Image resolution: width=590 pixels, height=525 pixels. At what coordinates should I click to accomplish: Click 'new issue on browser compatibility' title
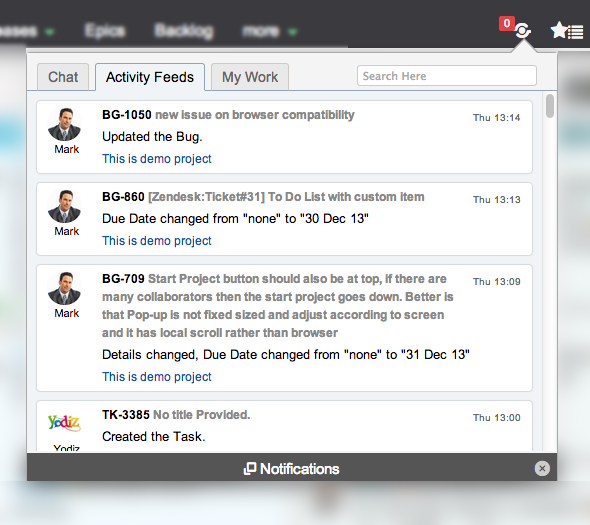(255, 115)
